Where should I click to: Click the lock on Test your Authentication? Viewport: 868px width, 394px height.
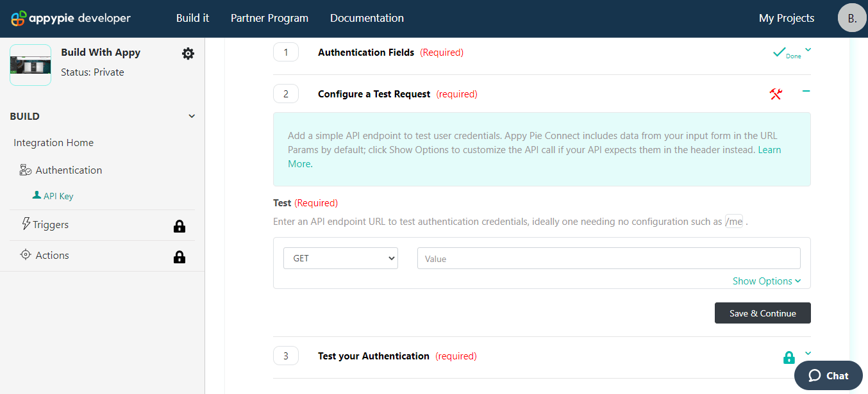(x=789, y=357)
